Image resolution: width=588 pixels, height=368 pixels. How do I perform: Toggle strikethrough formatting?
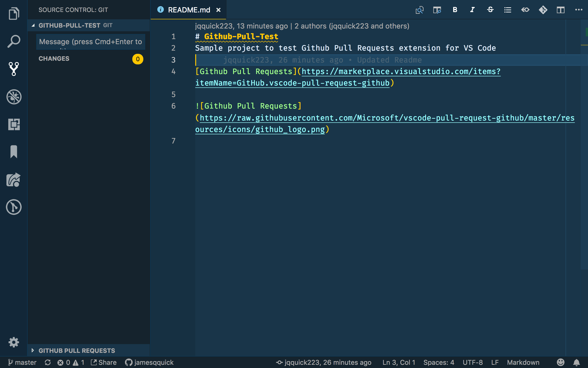[x=490, y=10]
